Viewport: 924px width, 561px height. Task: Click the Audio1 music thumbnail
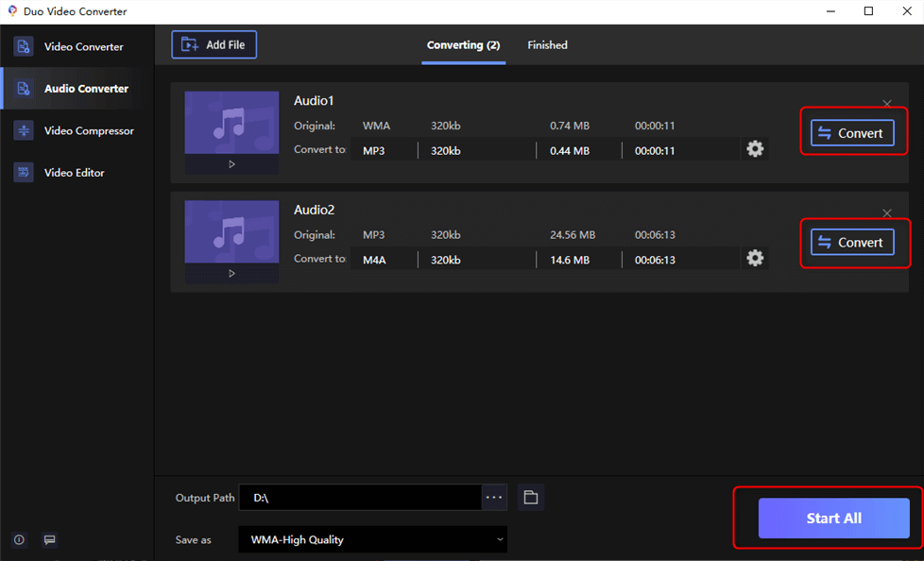click(x=231, y=123)
